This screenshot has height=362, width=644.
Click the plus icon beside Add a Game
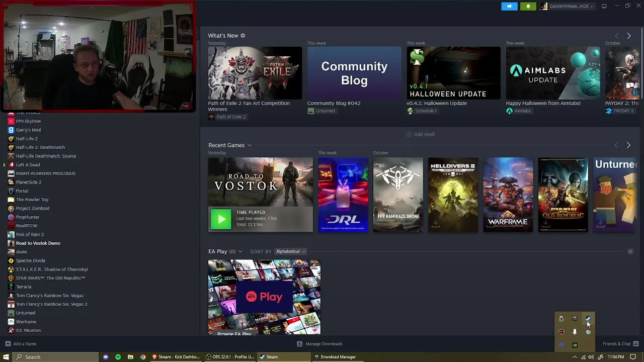pyautogui.click(x=8, y=344)
